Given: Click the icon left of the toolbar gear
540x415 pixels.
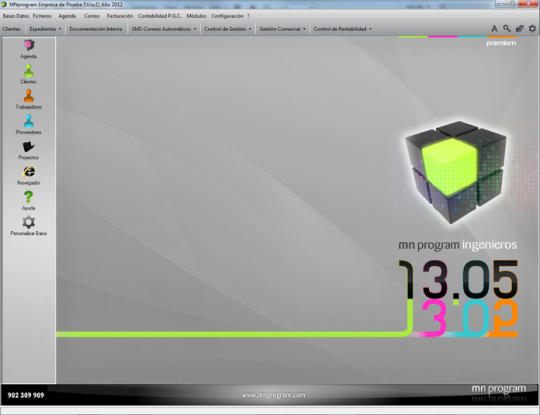Looking at the screenshot, I should 519,29.
